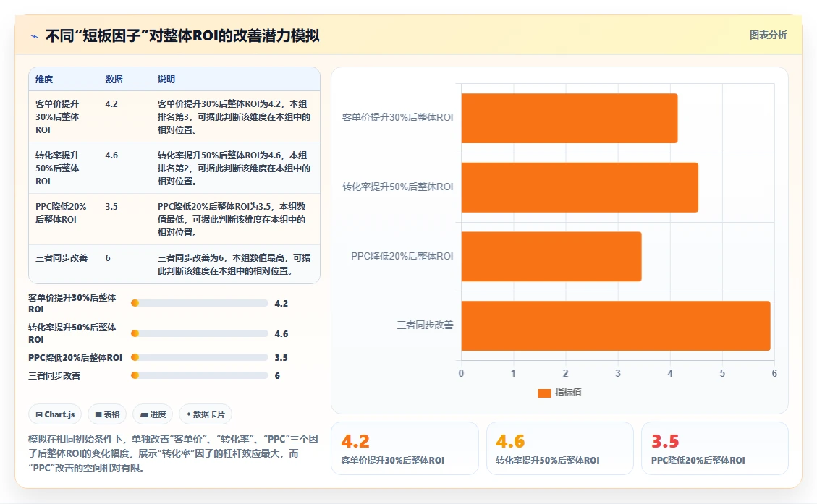Click the 4.6 value beside the progress bar
The height and width of the screenshot is (504, 817).
pos(281,334)
